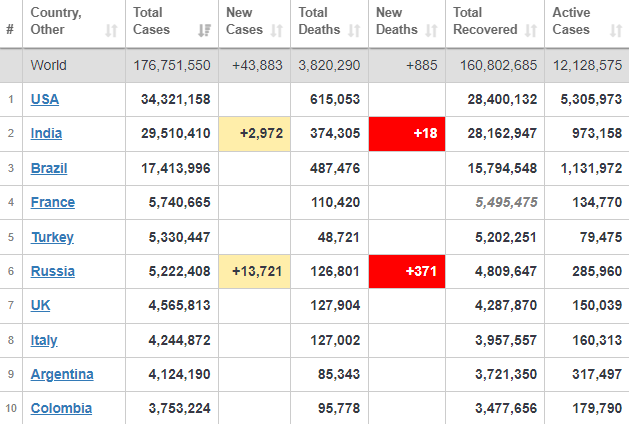Click Brazil total deaths 487,476

(335, 168)
